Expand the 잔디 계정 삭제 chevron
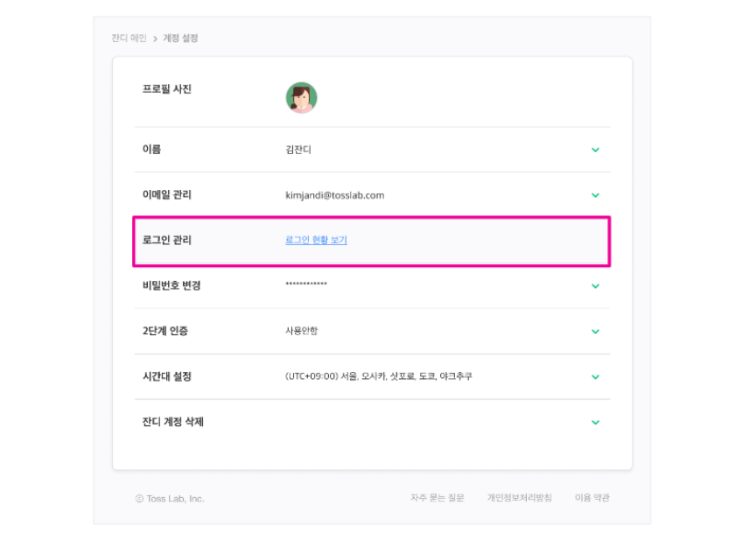 click(595, 423)
